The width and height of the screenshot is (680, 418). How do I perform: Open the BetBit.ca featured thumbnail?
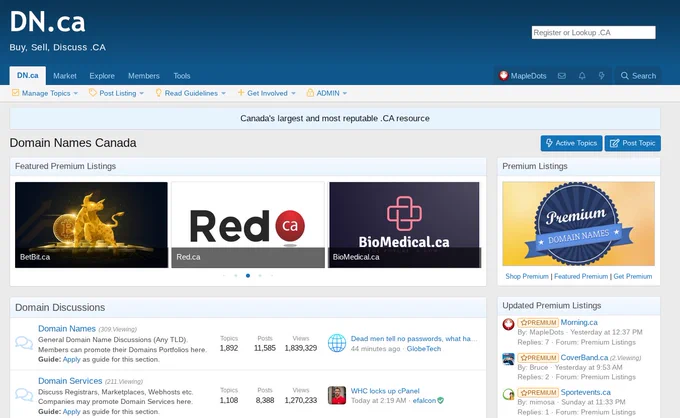[91, 225]
